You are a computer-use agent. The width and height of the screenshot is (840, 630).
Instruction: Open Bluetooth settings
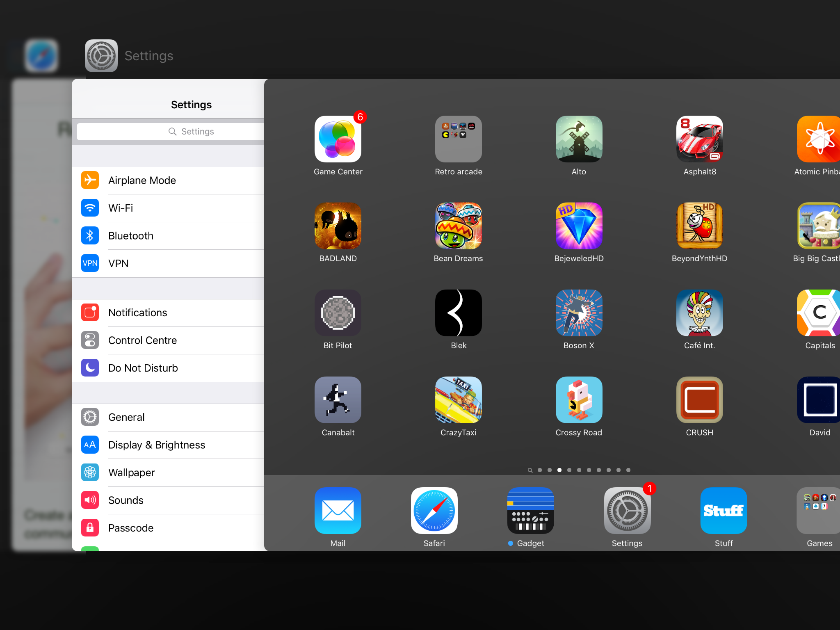pyautogui.click(x=168, y=236)
